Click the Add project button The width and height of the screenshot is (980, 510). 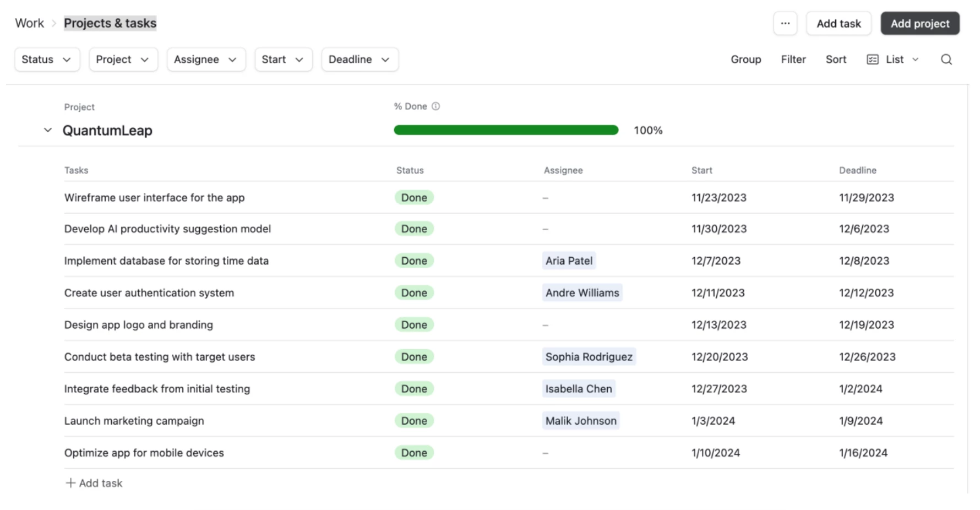click(x=920, y=23)
